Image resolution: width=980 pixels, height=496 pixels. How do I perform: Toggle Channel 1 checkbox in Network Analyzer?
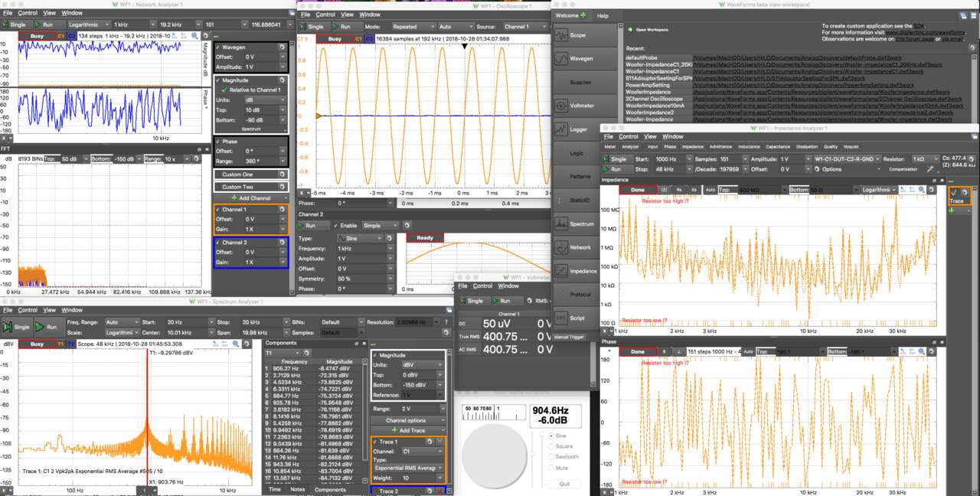tap(219, 209)
